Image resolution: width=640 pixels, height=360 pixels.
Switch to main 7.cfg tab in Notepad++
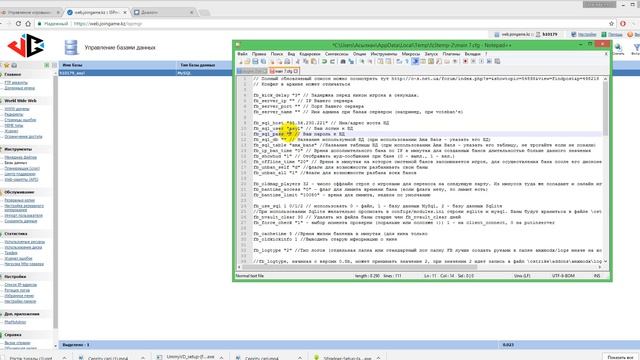(284, 71)
